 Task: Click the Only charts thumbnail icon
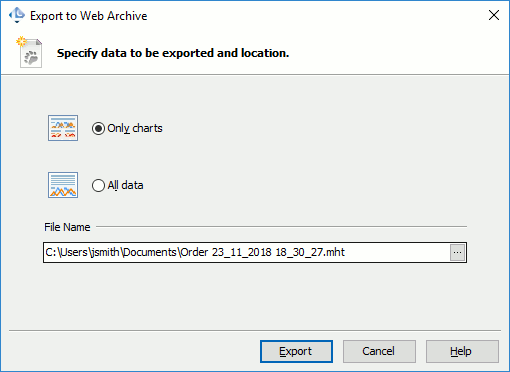(63, 128)
